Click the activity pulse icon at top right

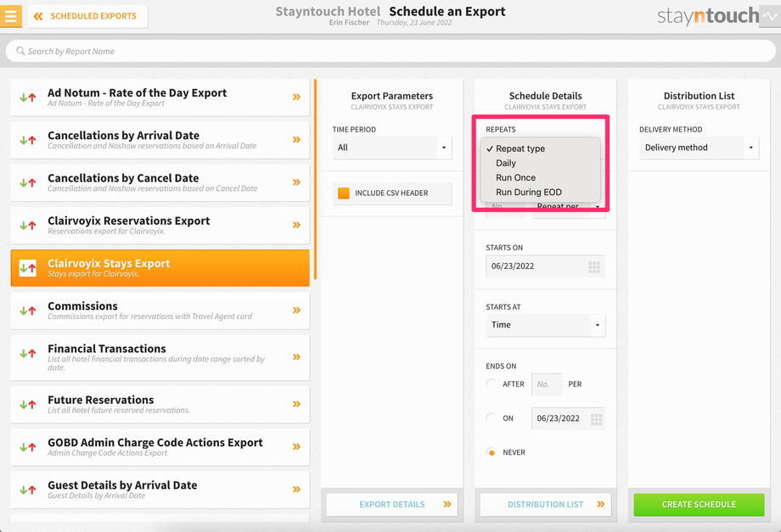pyautogui.click(x=770, y=16)
